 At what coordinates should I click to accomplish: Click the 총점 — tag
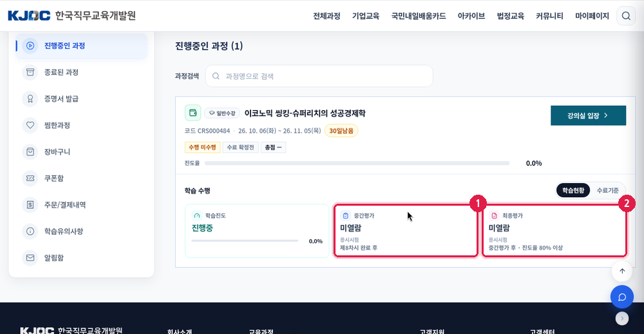[273, 147]
